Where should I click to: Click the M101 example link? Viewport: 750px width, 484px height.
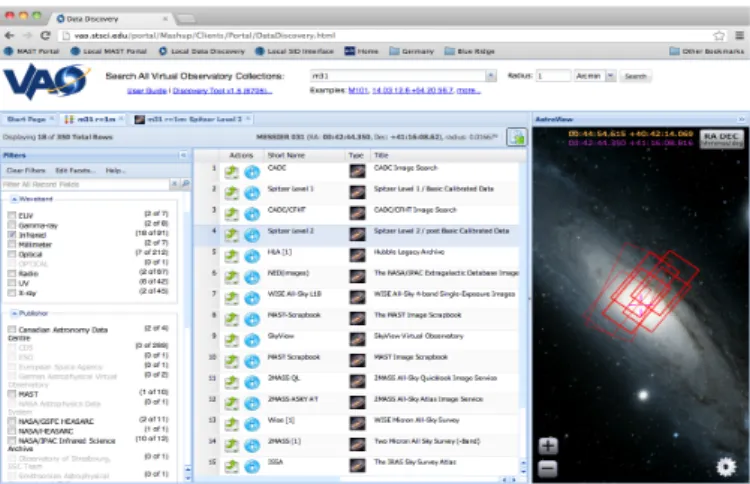[x=358, y=90]
